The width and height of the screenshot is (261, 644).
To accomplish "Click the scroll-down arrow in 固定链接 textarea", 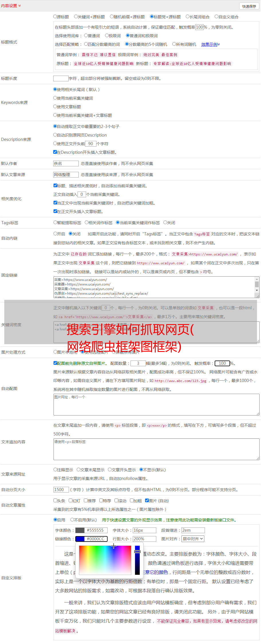I will 257,290.
